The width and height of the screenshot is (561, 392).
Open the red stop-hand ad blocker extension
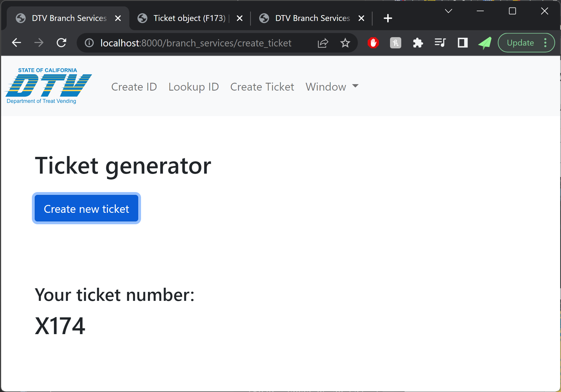pyautogui.click(x=373, y=43)
